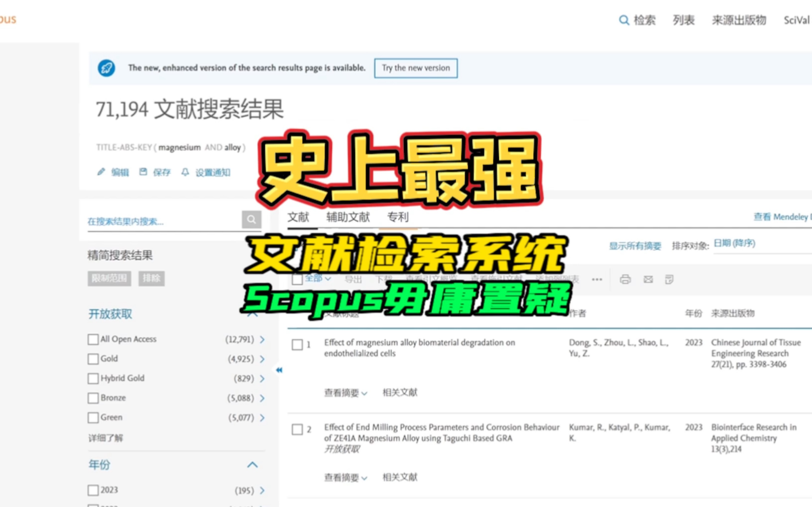Open 列表 in the top navigation

pos(684,20)
